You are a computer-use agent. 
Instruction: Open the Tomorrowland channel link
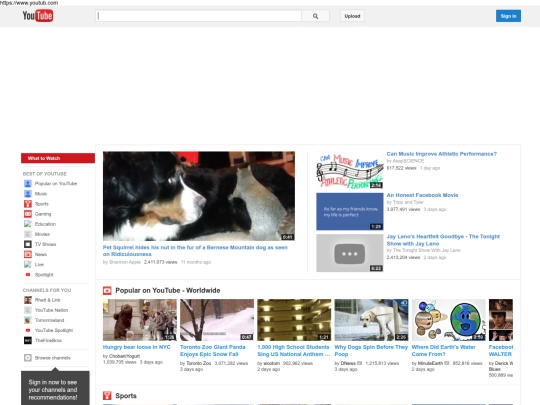[x=50, y=320]
